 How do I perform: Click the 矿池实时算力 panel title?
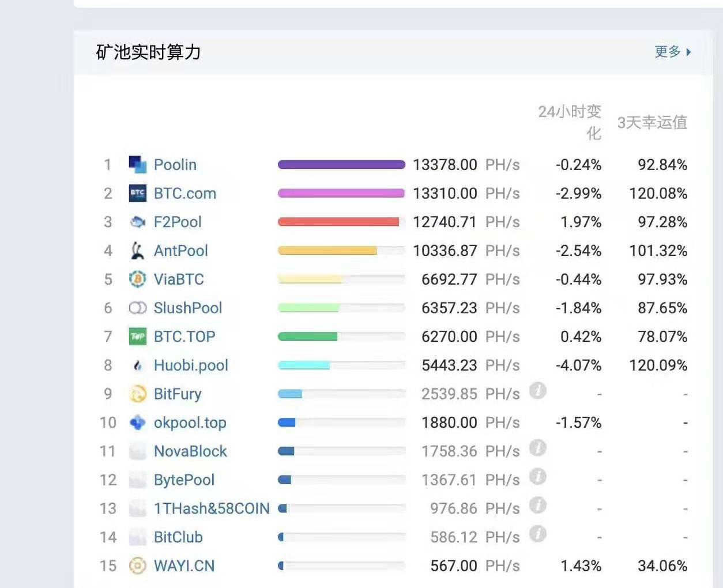[x=148, y=52]
